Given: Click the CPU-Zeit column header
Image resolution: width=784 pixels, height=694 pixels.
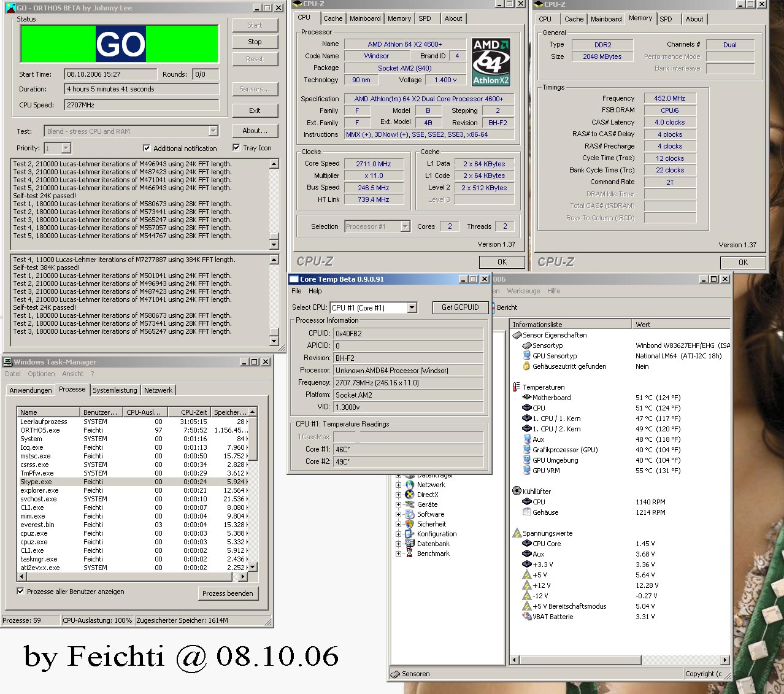Looking at the screenshot, I should (188, 412).
